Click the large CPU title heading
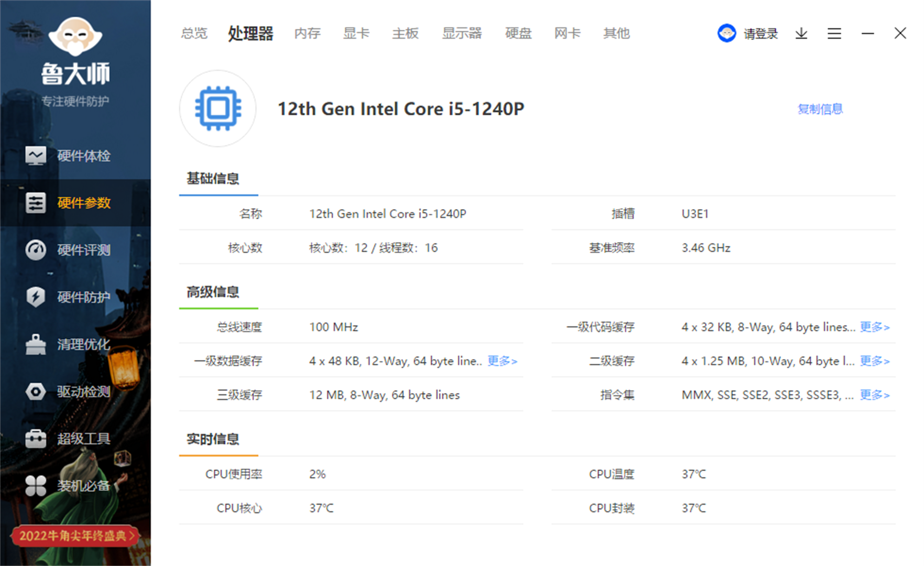This screenshot has height=566, width=924. point(401,109)
